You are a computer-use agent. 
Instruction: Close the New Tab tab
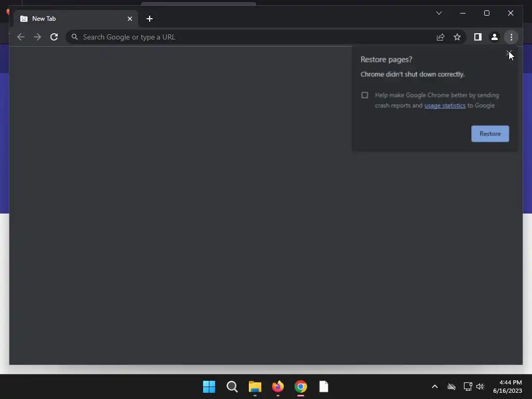(x=129, y=19)
